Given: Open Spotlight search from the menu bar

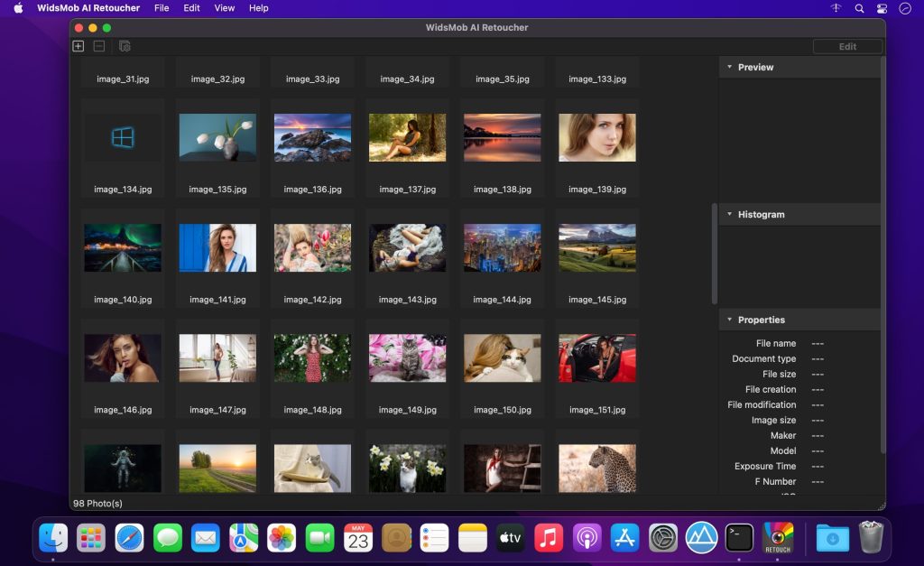Looking at the screenshot, I should (x=859, y=8).
